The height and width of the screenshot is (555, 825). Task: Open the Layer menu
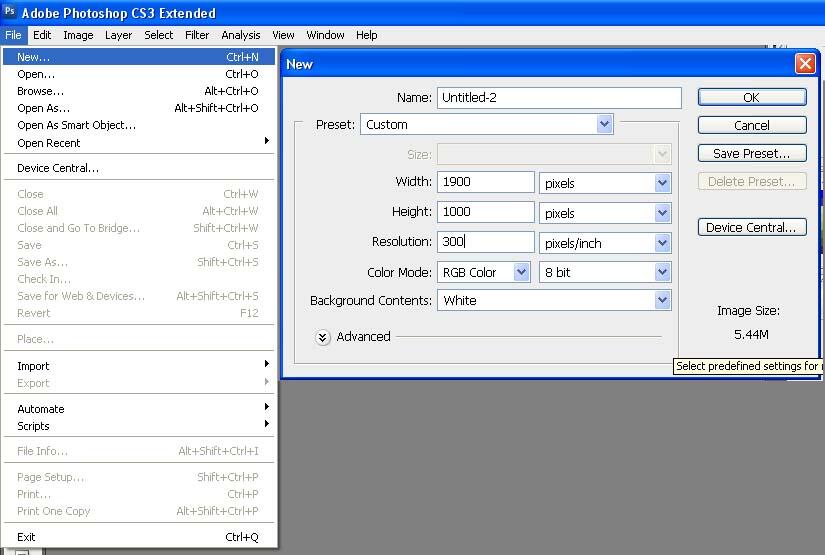tap(118, 35)
